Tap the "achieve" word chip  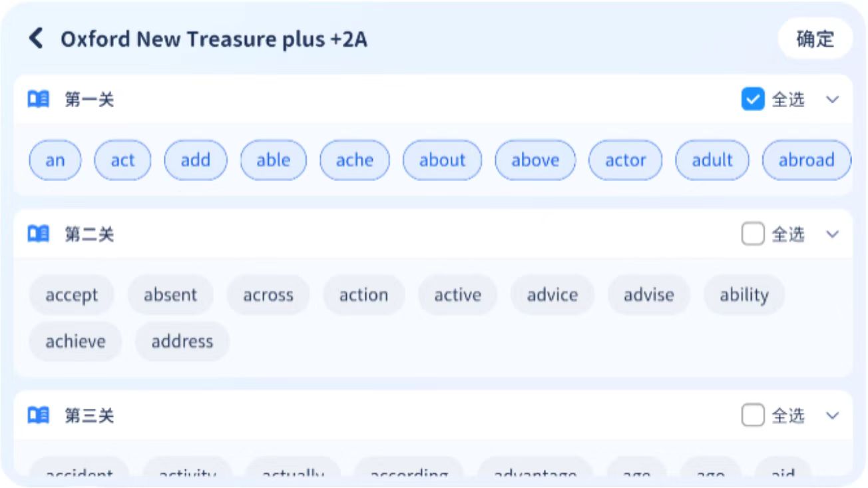point(75,342)
